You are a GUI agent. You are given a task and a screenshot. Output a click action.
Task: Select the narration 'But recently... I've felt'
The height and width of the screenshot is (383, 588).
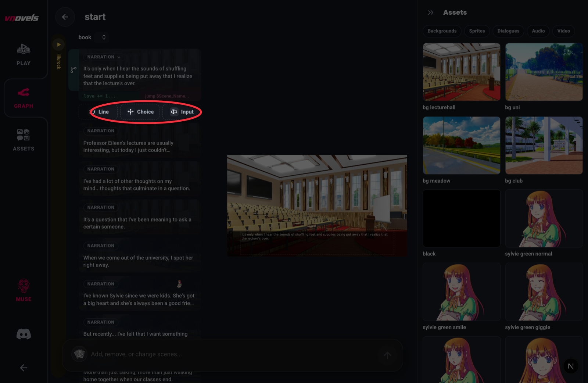tap(140, 328)
